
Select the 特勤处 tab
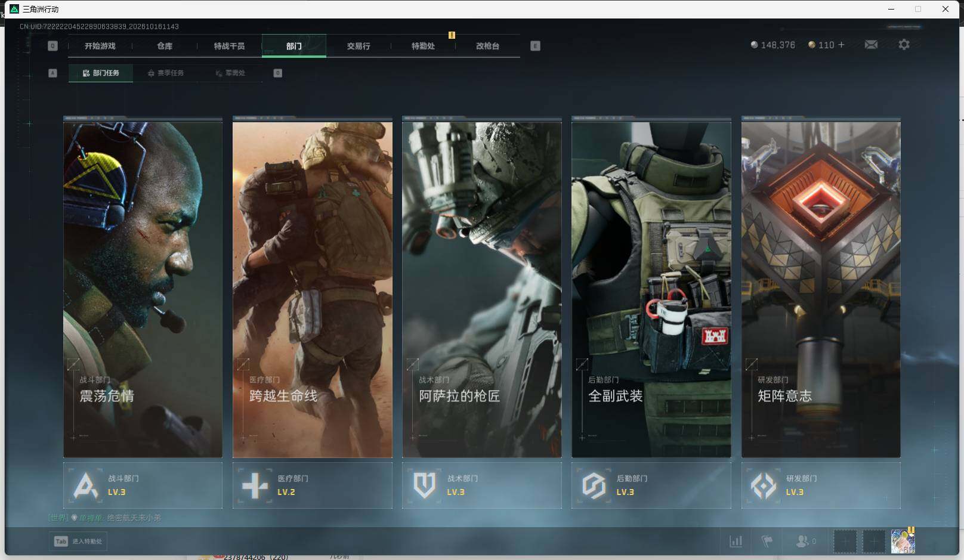point(423,46)
